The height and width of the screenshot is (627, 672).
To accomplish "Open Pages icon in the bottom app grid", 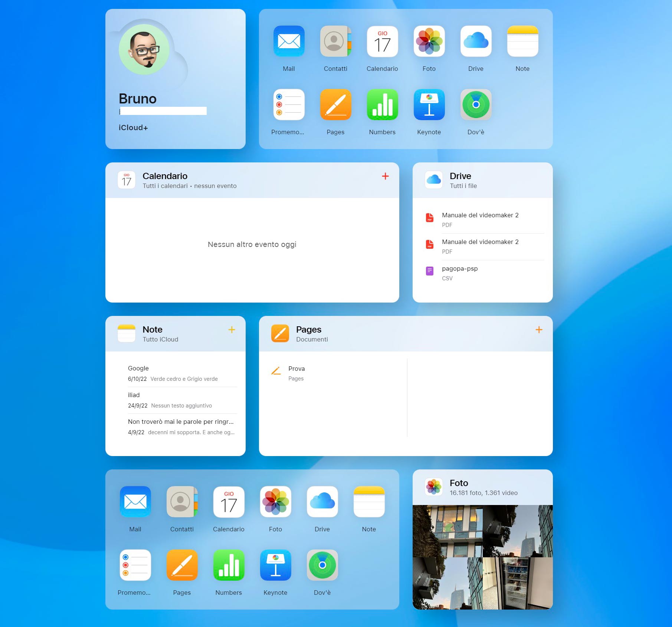I will (x=182, y=565).
